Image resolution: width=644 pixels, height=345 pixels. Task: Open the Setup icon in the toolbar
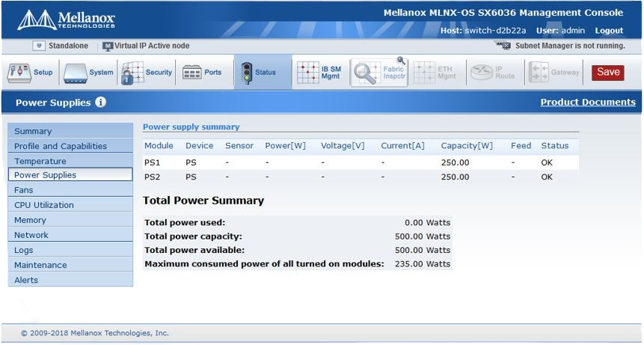pyautogui.click(x=19, y=73)
